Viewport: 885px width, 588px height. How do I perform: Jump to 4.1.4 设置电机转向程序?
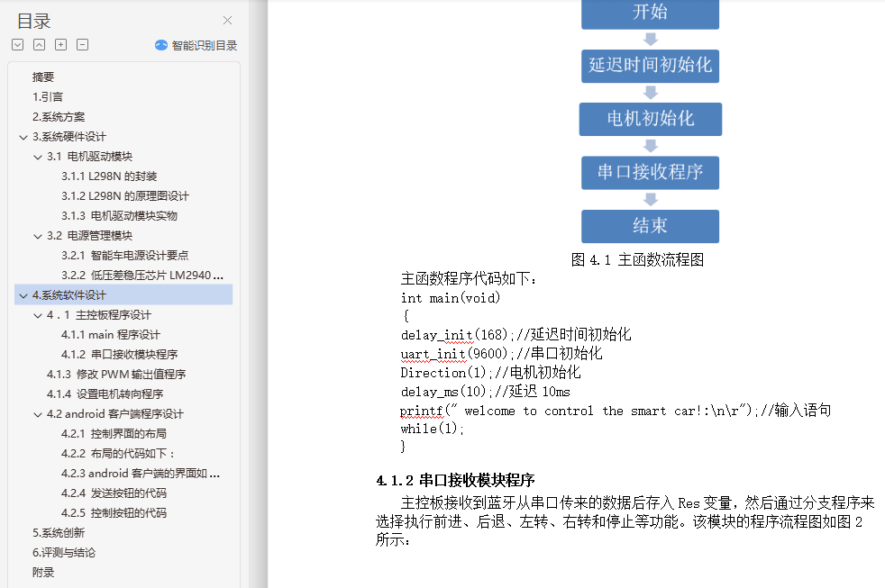[x=105, y=394]
